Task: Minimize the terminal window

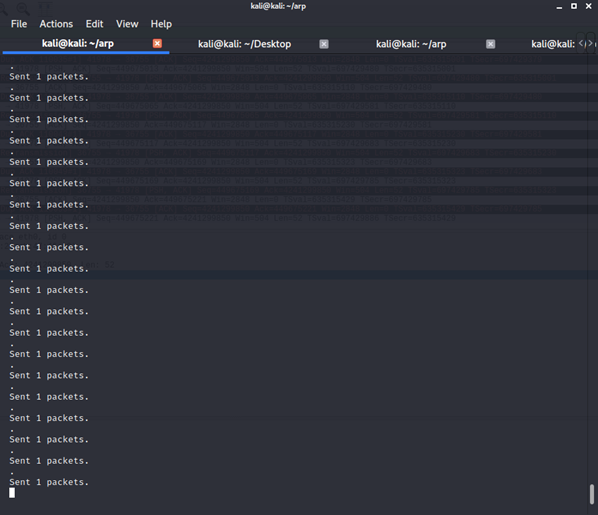Action: point(559,7)
